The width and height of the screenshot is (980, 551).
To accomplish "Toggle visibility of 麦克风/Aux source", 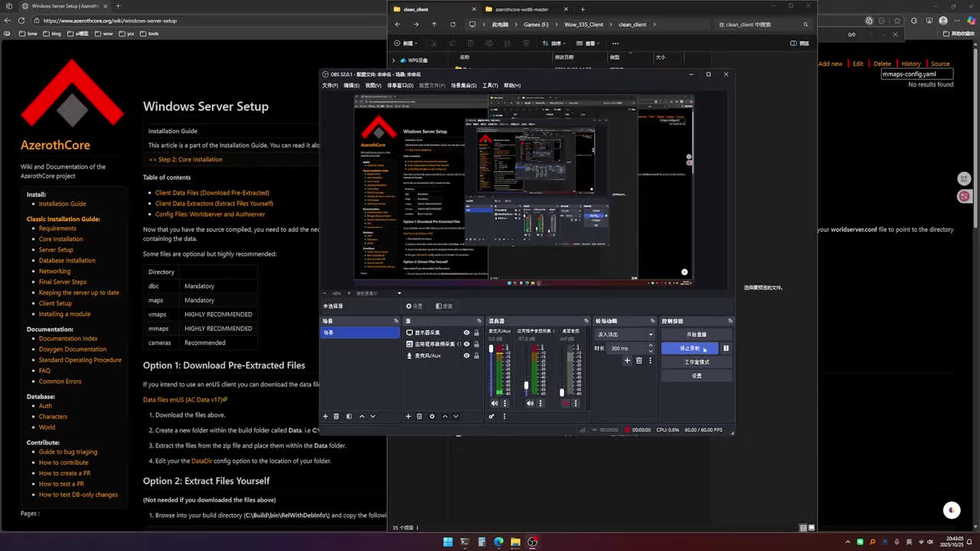I will pos(466,356).
